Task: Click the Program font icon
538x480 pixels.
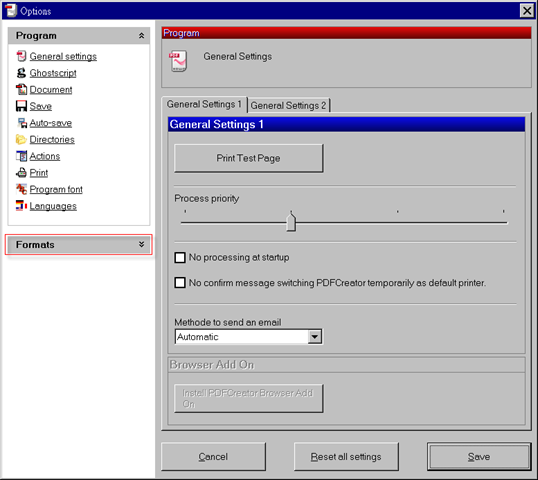Action: tap(21, 189)
